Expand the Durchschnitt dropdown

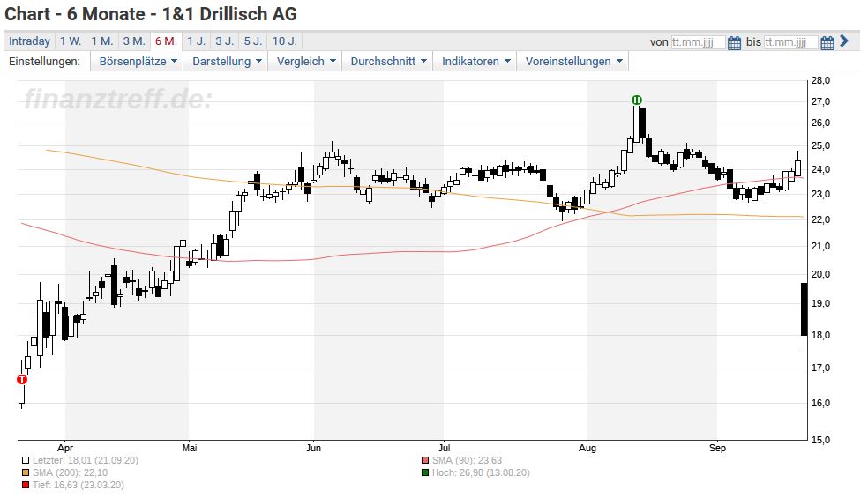click(388, 62)
